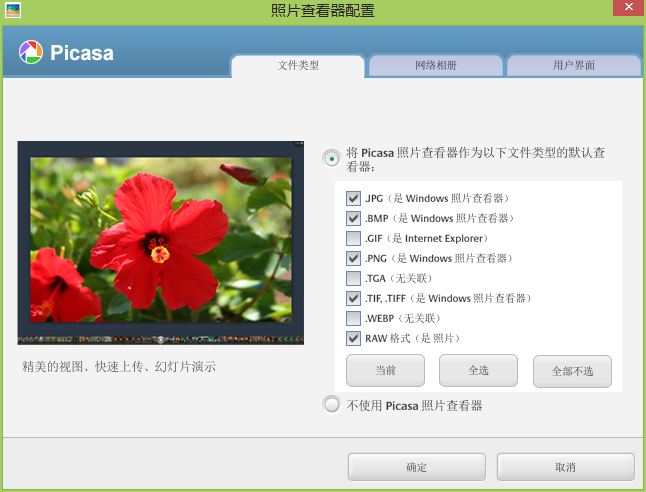
Task: Enable the .WEBP file type checkbox
Action: 353,318
